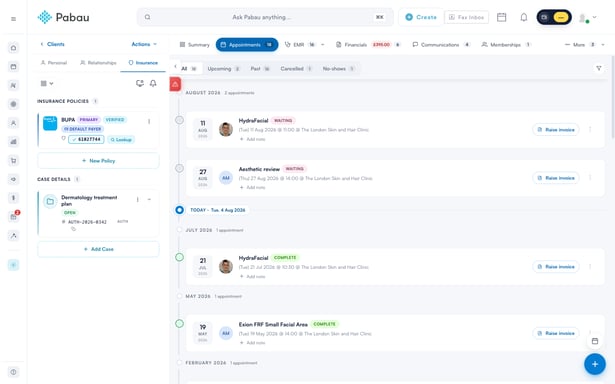Click the Pabau logo

(x=64, y=17)
